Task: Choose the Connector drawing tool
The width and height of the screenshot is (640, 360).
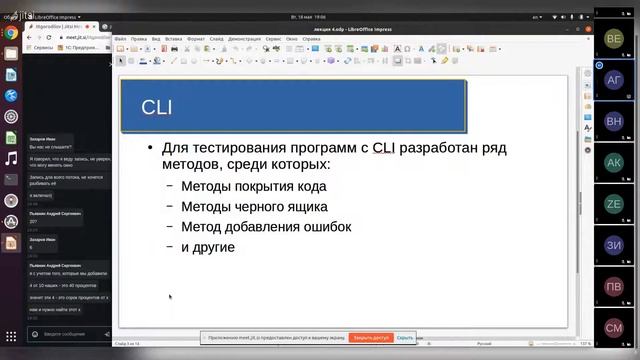Action: point(233,61)
